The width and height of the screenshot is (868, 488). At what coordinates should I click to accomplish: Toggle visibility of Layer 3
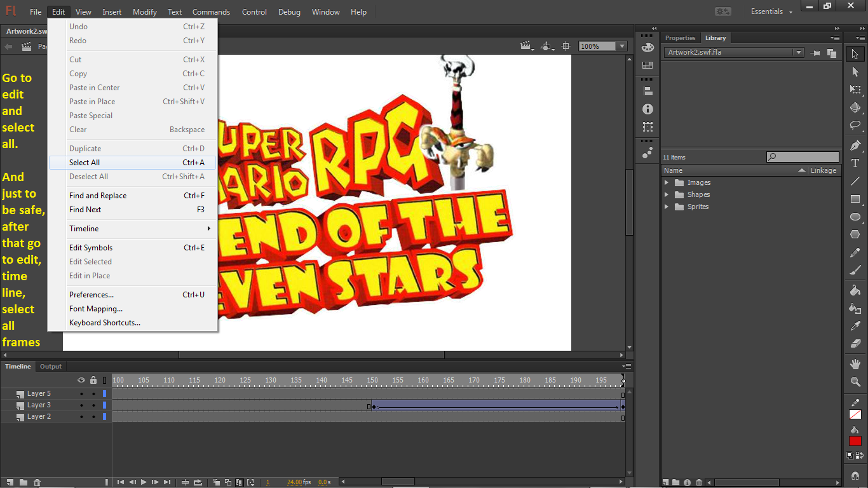[x=81, y=405]
